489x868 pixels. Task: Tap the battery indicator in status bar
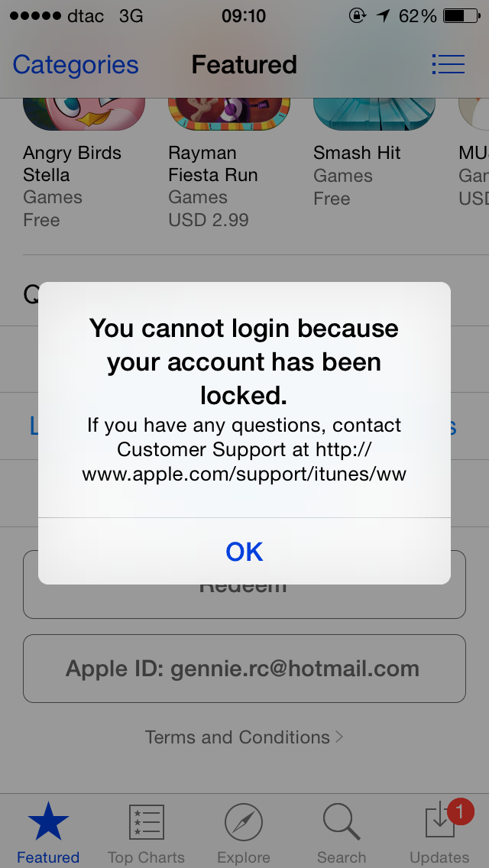pos(461,16)
